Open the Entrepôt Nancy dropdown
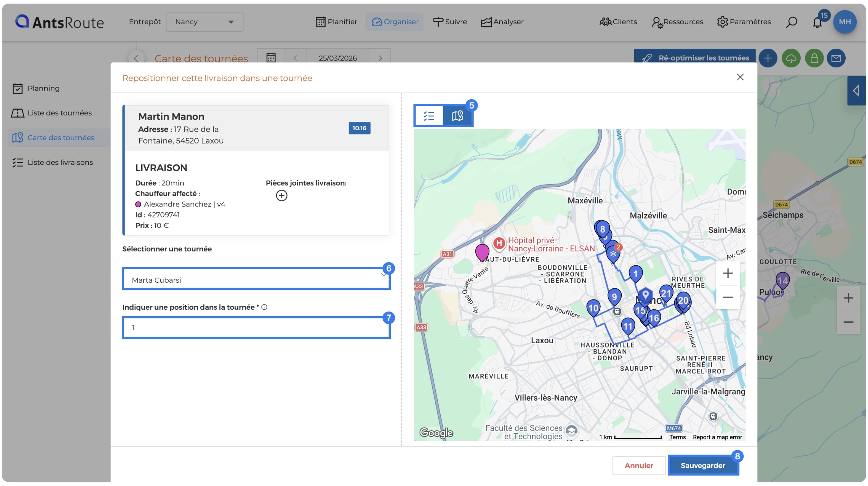This screenshot has width=868, height=486. point(204,22)
